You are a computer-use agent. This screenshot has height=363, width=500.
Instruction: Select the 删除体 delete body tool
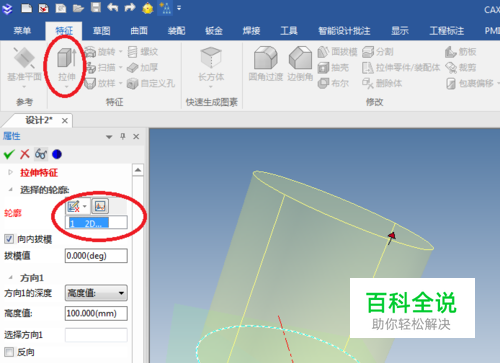tap(382, 83)
